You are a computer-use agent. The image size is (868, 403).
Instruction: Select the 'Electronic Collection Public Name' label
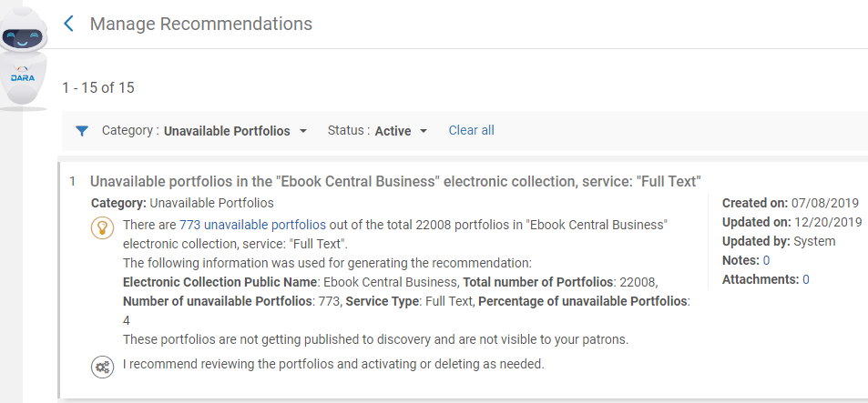[220, 283]
